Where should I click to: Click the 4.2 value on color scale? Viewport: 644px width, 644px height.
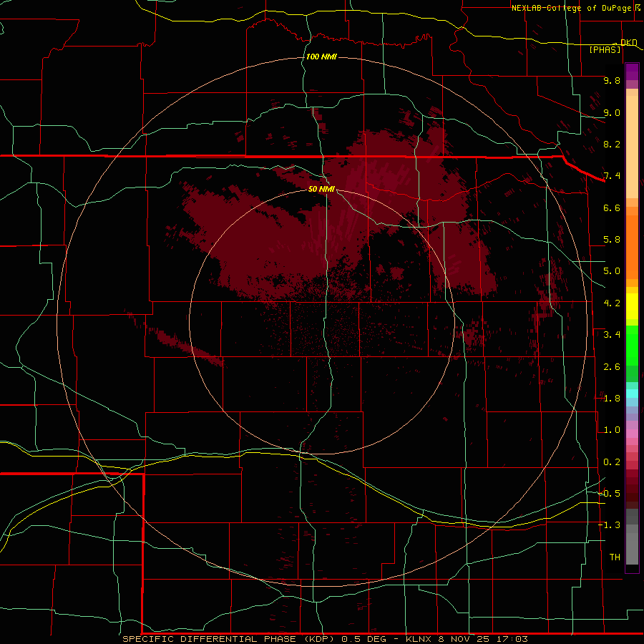pyautogui.click(x=612, y=303)
